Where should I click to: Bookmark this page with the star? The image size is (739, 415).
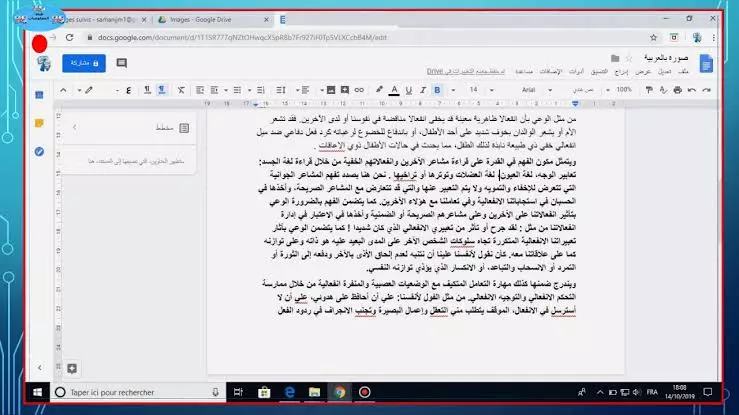653,38
